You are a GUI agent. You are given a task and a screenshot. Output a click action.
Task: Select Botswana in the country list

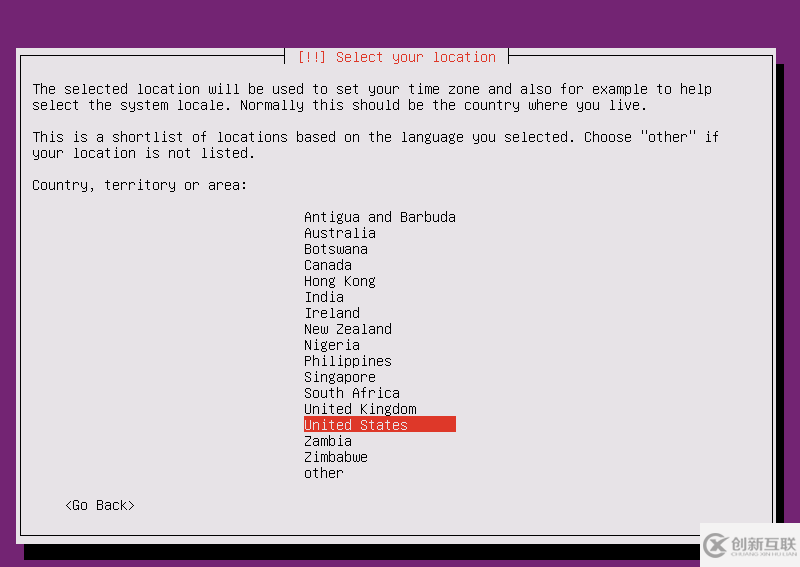(x=336, y=249)
